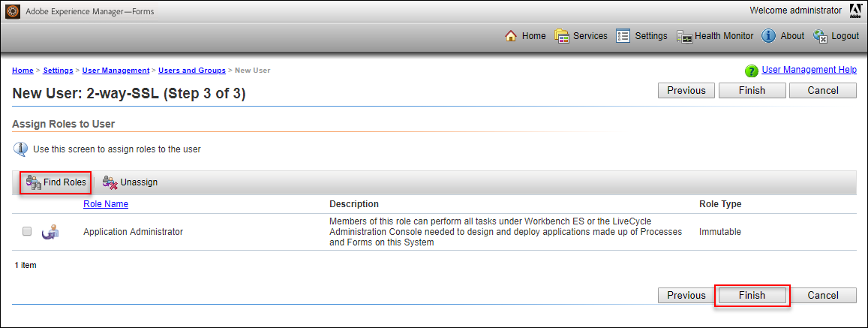Open Services in the top navigation

click(590, 36)
